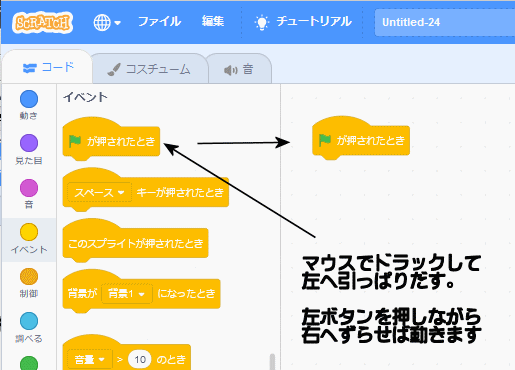
Task: Open the 背景1 backdrop dropdown
Action: click(x=127, y=294)
